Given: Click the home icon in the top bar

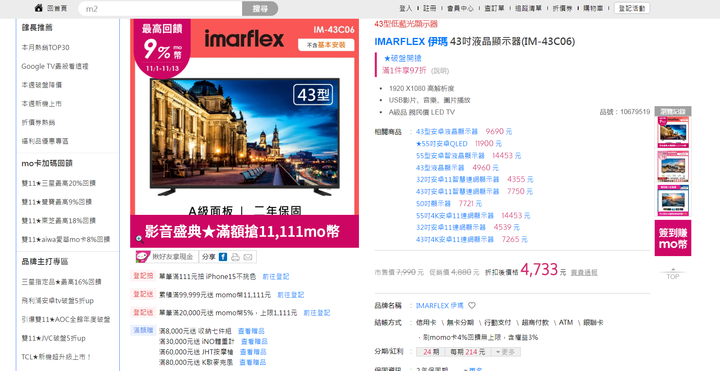Looking at the screenshot, I should click(39, 8).
